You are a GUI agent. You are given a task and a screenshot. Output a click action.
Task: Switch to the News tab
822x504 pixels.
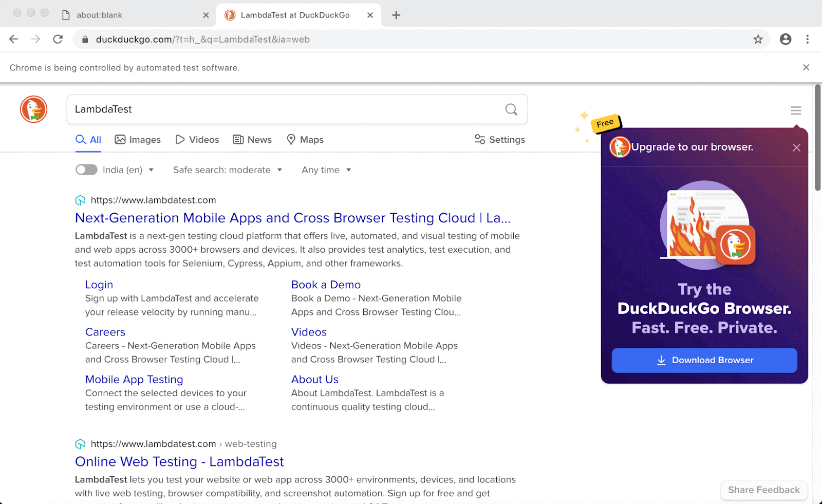(x=252, y=140)
